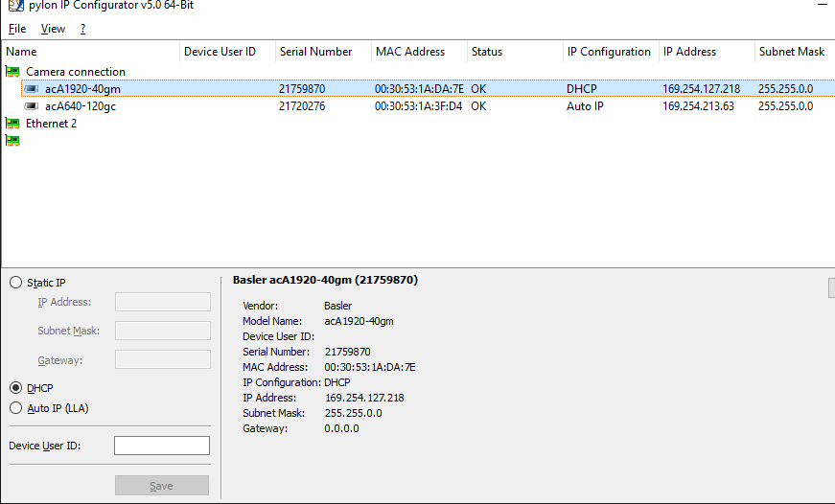Viewport: 835px width, 504px height.
Task: Sort by the Status column header
Action: tap(515, 52)
